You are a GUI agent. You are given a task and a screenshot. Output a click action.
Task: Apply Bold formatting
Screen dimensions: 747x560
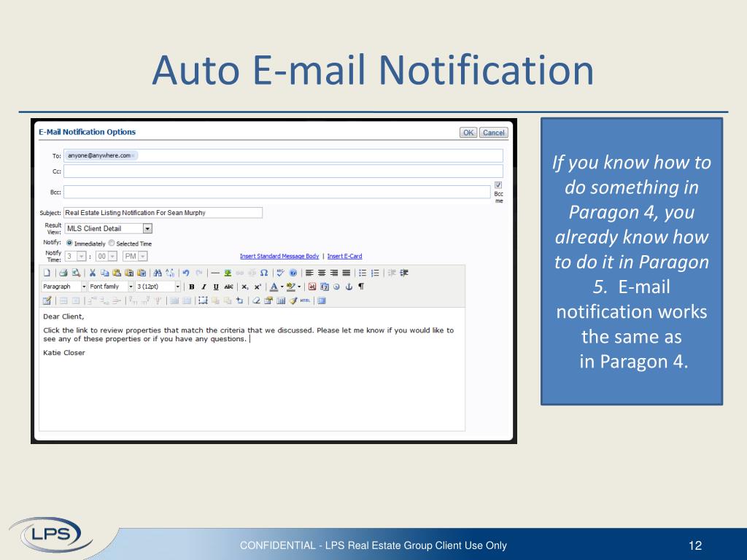tap(192, 287)
